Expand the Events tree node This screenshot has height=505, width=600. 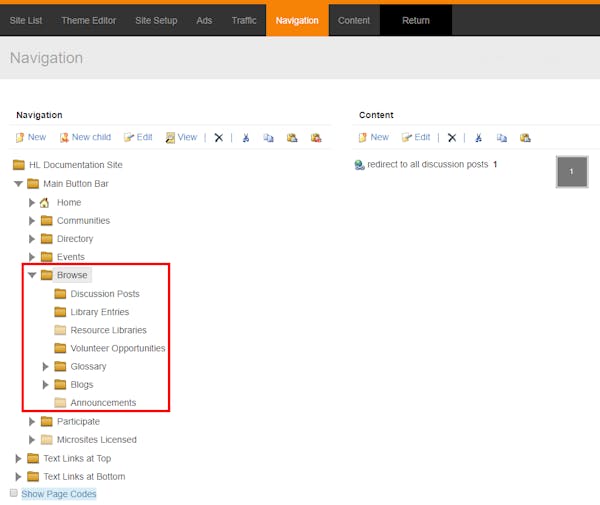(x=32, y=257)
